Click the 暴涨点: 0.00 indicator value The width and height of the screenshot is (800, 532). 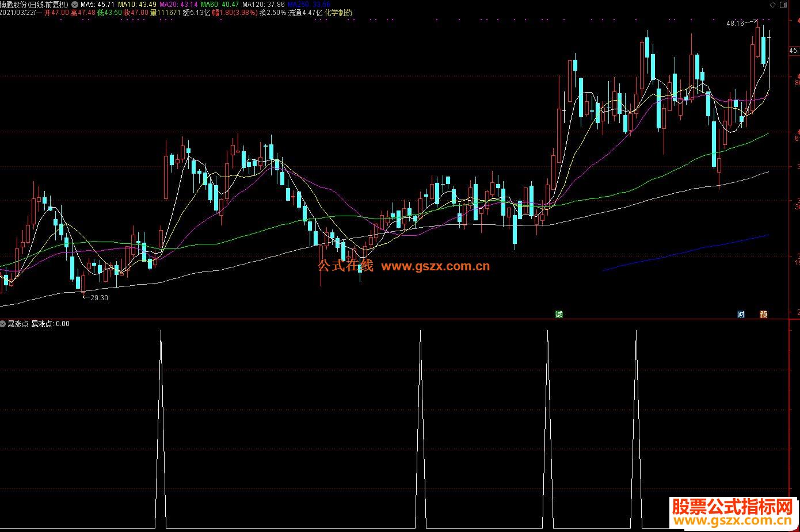click(x=50, y=324)
